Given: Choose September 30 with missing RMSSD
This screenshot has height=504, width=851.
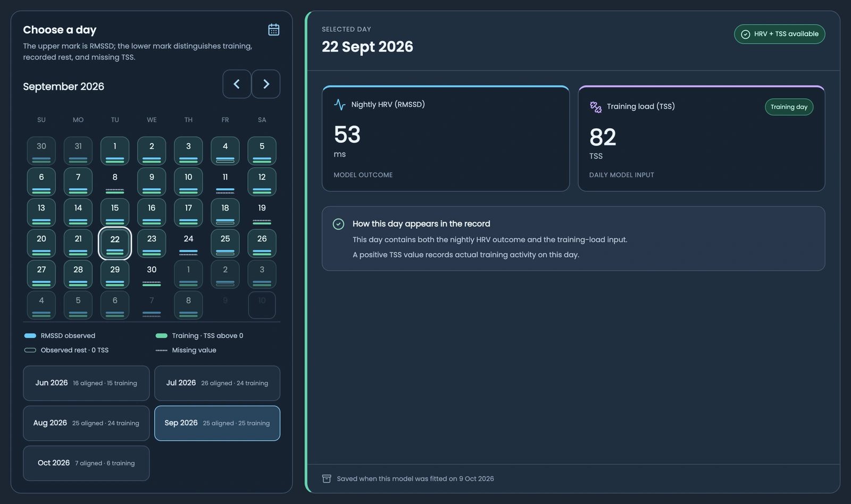Looking at the screenshot, I should pyautogui.click(x=152, y=274).
